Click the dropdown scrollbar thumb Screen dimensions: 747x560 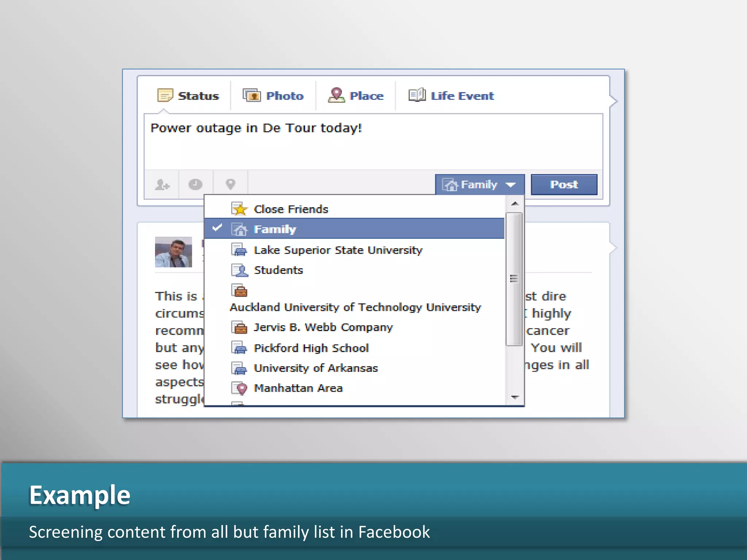pyautogui.click(x=514, y=279)
